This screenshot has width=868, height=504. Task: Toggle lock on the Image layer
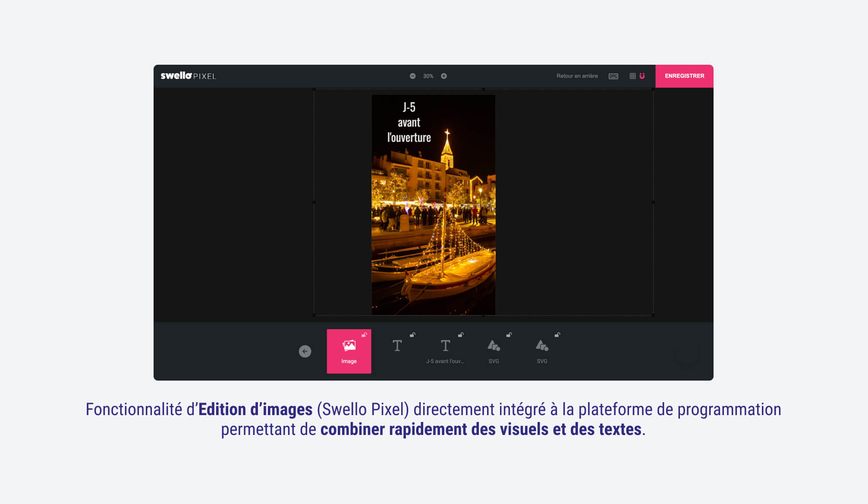pos(364,335)
